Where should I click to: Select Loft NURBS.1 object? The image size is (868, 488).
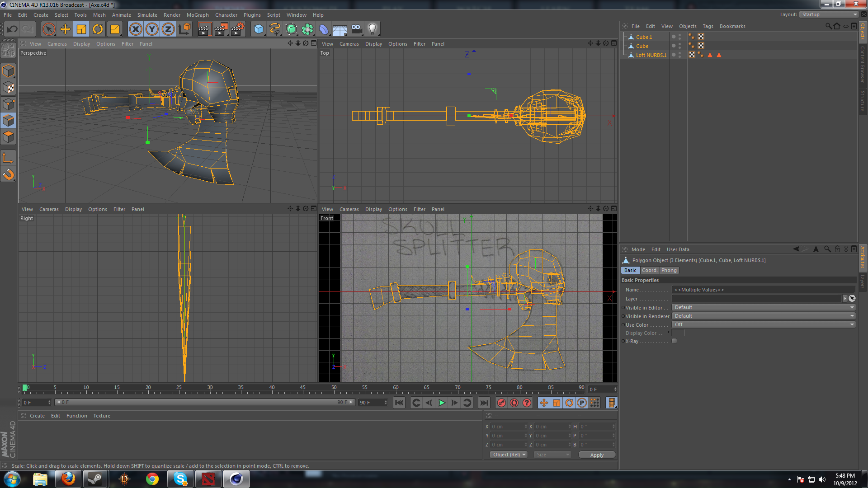(x=651, y=55)
